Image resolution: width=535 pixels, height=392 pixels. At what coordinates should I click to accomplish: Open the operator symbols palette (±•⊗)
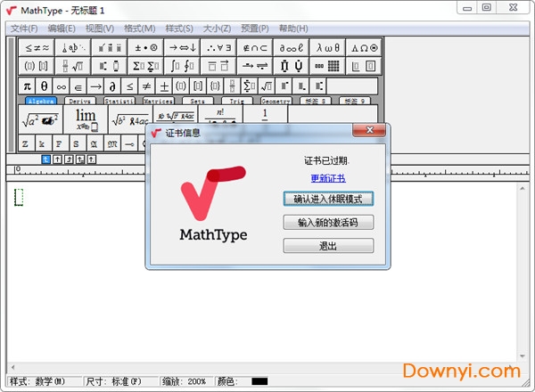146,48
